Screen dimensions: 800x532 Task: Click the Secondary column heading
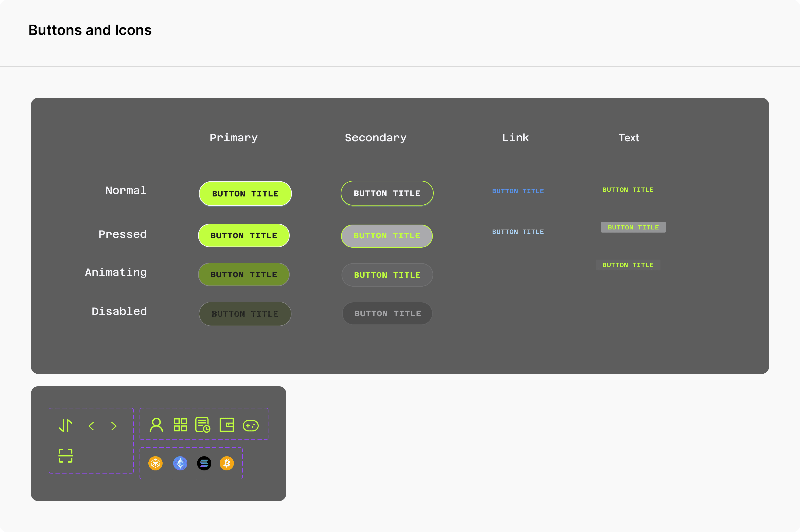[376, 138]
